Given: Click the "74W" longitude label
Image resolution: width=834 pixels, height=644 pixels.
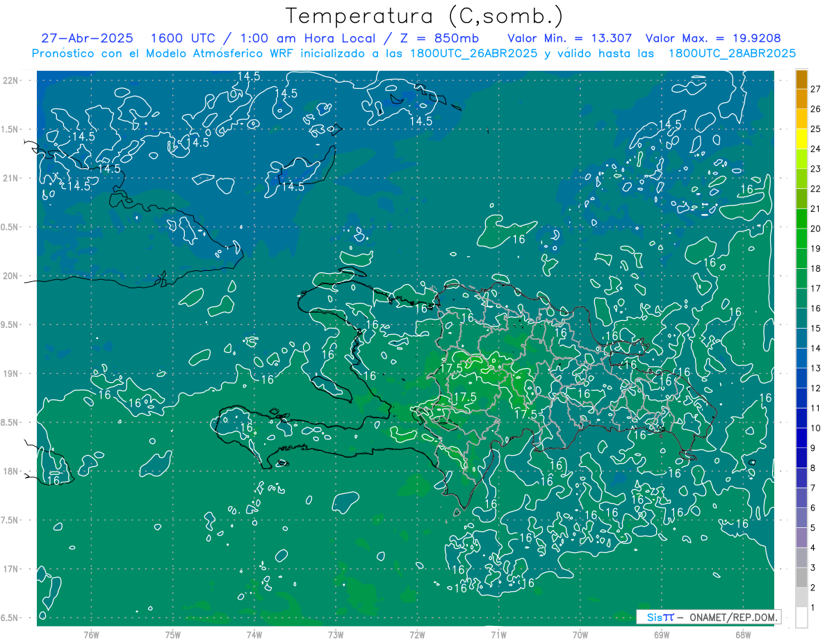Looking at the screenshot, I should click(254, 634).
